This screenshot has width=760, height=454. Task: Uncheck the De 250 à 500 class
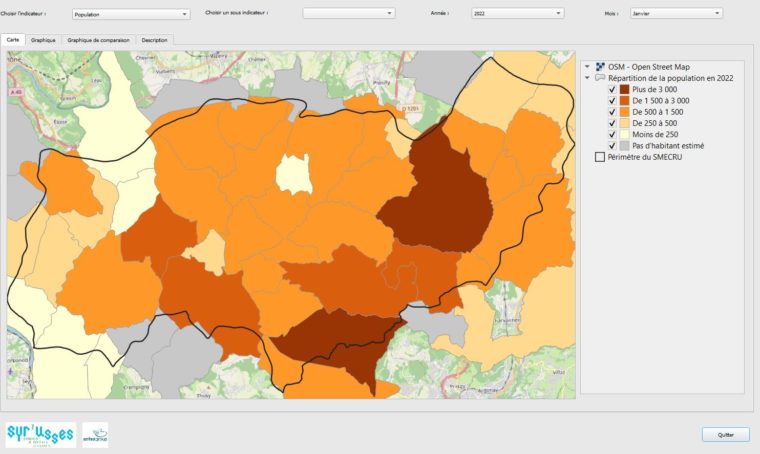click(612, 123)
